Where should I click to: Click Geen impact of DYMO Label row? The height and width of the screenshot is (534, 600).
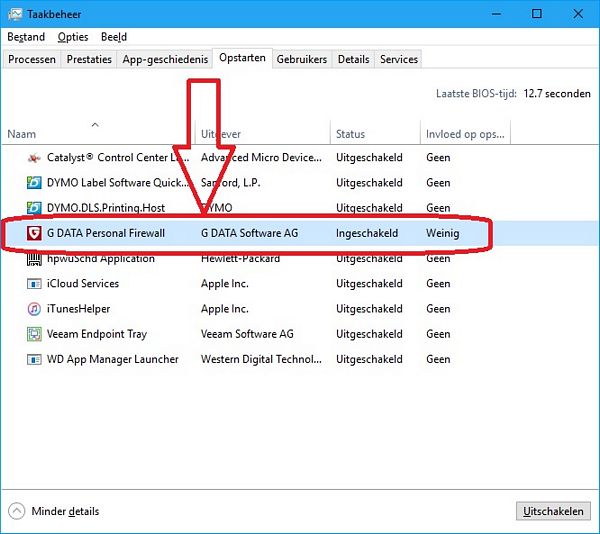click(x=438, y=182)
